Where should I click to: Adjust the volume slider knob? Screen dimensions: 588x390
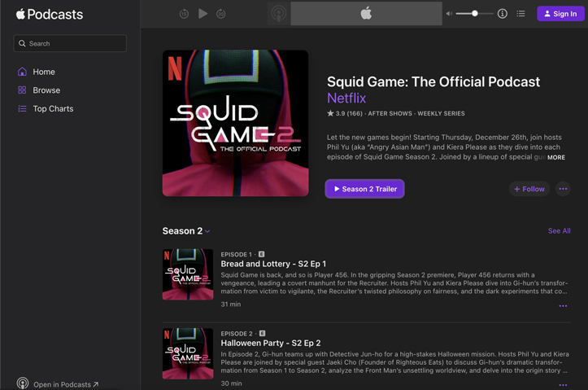tap(475, 14)
